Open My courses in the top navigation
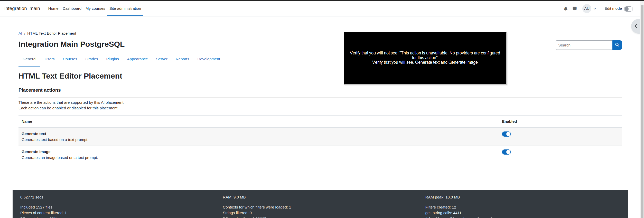Screen dimensions: 644x218 (x=95, y=8)
